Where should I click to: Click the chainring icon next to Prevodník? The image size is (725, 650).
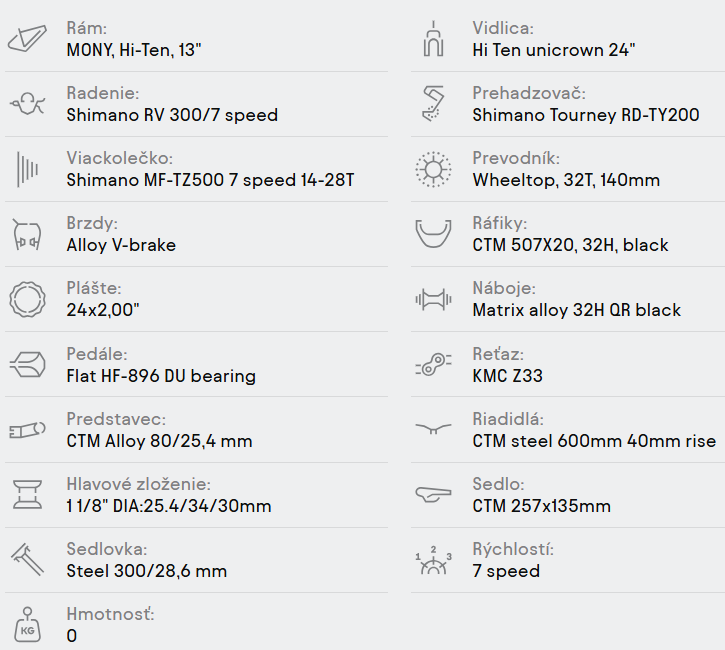point(433,168)
